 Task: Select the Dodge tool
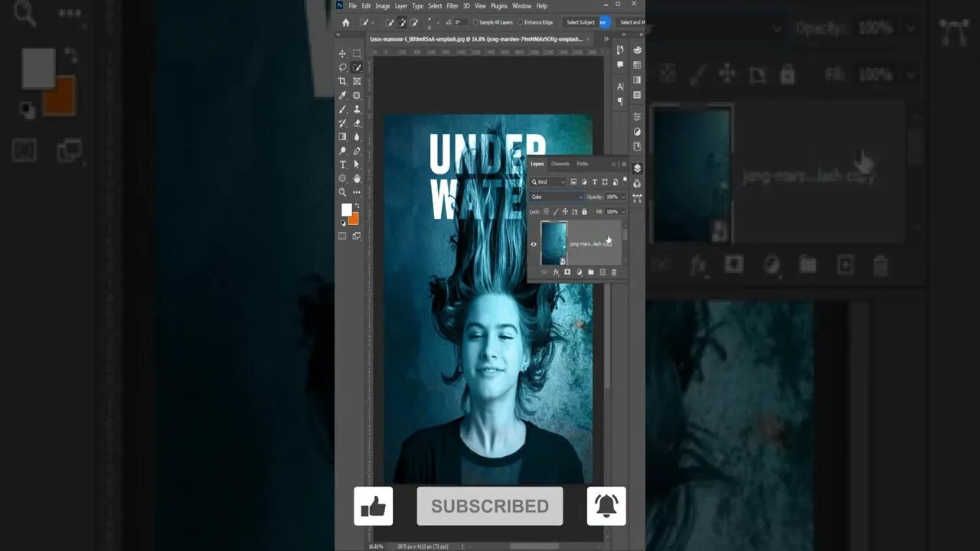(x=342, y=151)
